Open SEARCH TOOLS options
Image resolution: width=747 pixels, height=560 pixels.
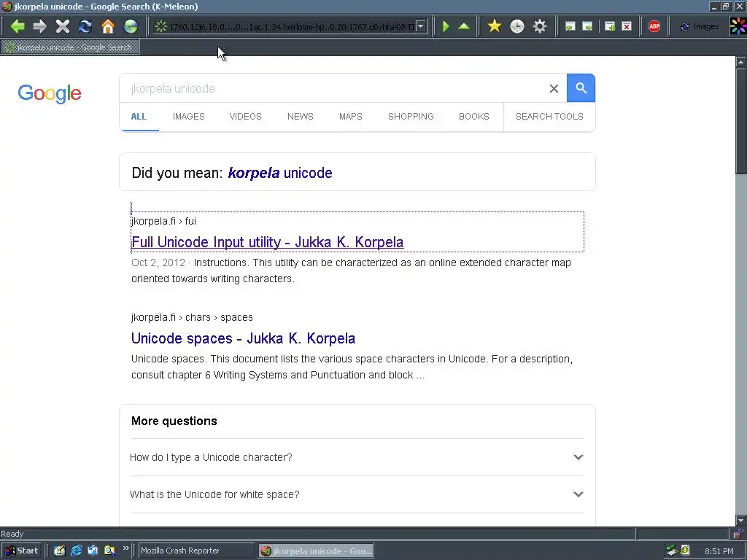coord(549,117)
